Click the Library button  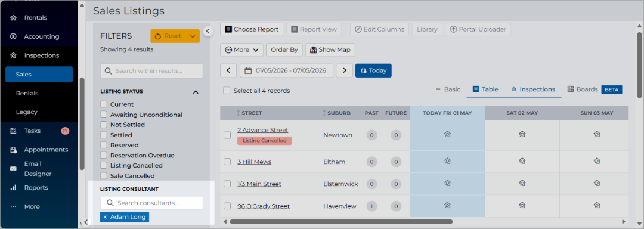click(427, 30)
